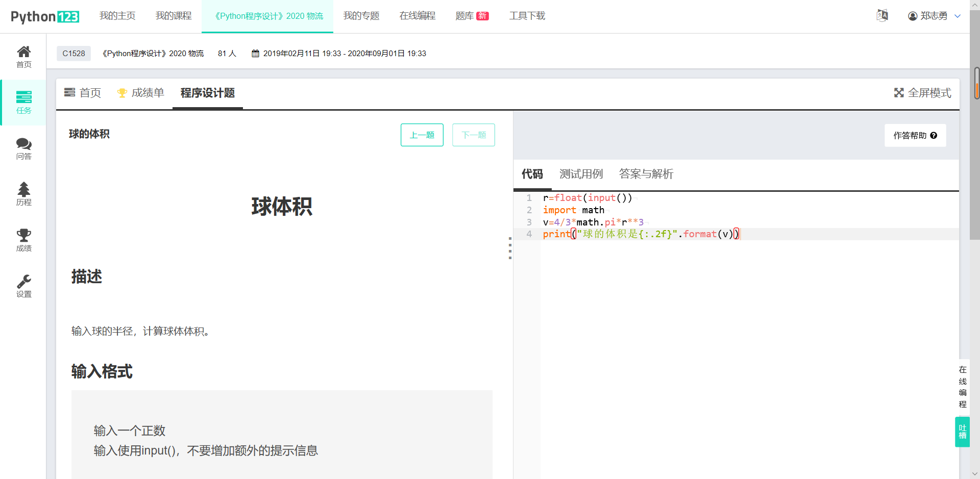Screen dimensions: 980x479
Task: Click the user avatar icon beside 郑志勇
Action: [x=913, y=16]
